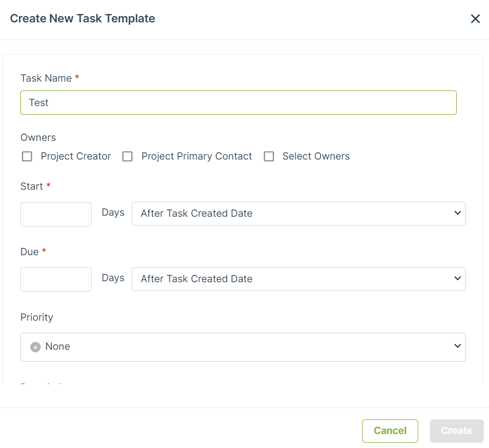Click the Priority dropdown chevron arrow
This screenshot has width=489, height=448.
click(457, 346)
